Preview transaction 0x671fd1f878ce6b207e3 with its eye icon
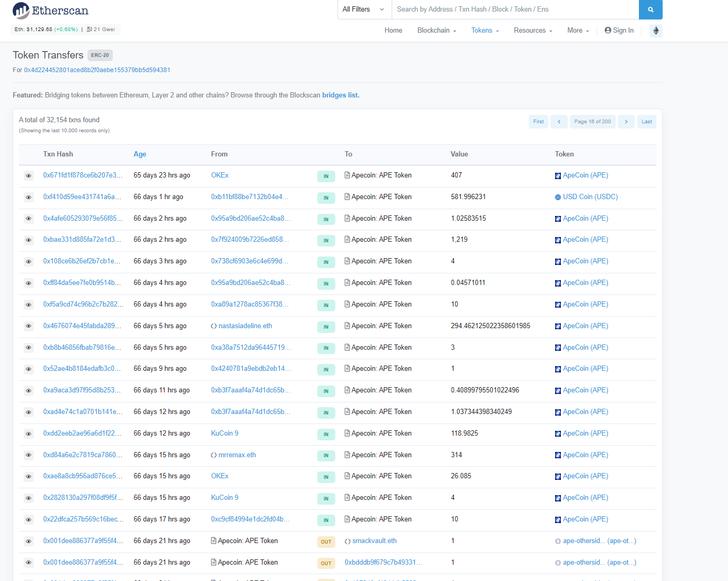 pyautogui.click(x=28, y=176)
